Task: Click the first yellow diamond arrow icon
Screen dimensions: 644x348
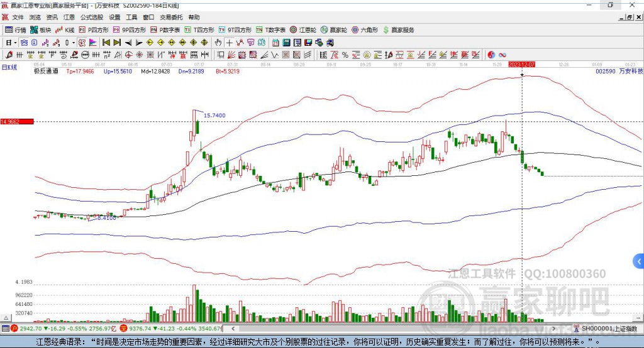Action: 150,43
